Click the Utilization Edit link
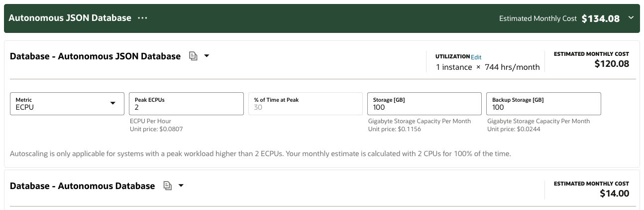This screenshot has height=210, width=644. click(x=476, y=57)
